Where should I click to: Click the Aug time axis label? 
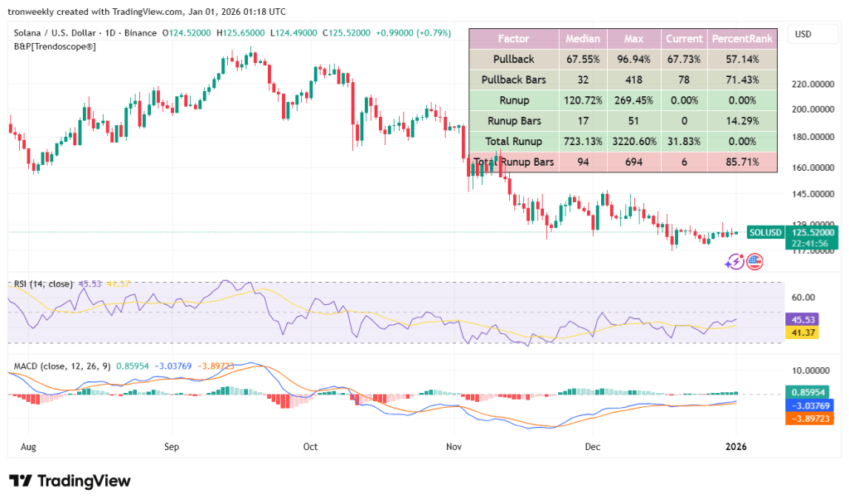click(28, 447)
